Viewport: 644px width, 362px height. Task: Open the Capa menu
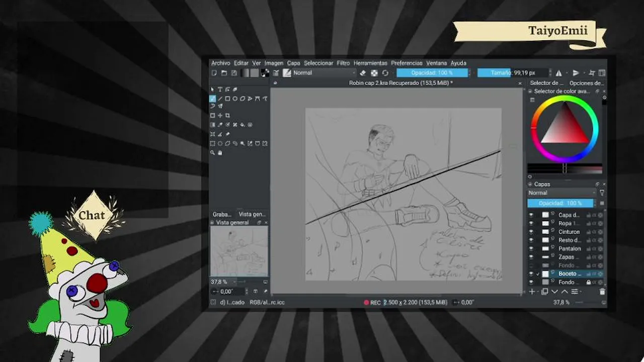point(293,63)
